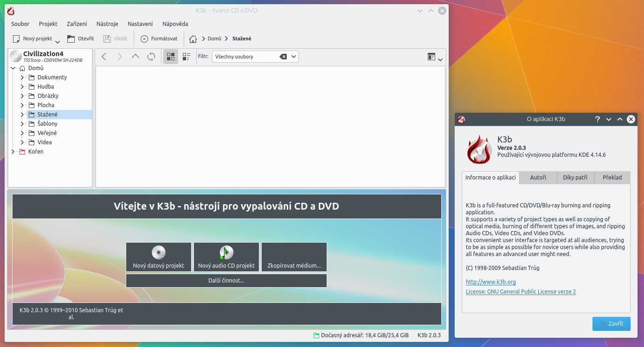Go forward in the file browser

[x=120, y=57]
